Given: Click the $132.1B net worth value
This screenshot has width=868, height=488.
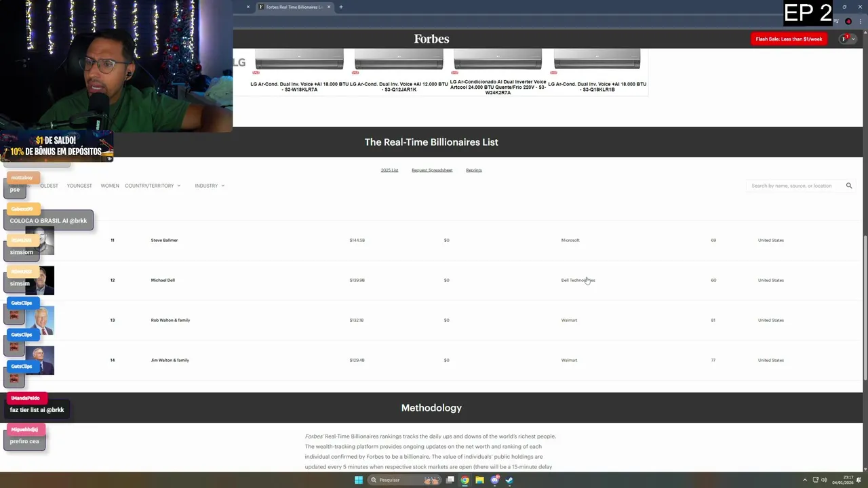Looking at the screenshot, I should pyautogui.click(x=357, y=320).
